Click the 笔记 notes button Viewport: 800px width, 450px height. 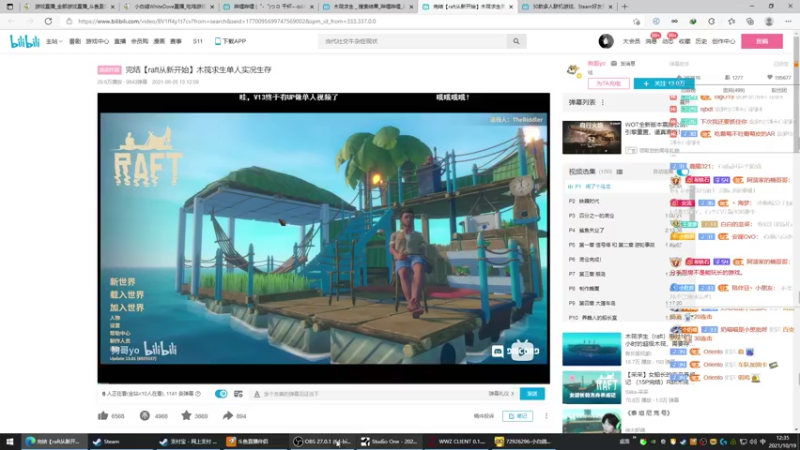[x=517, y=416]
